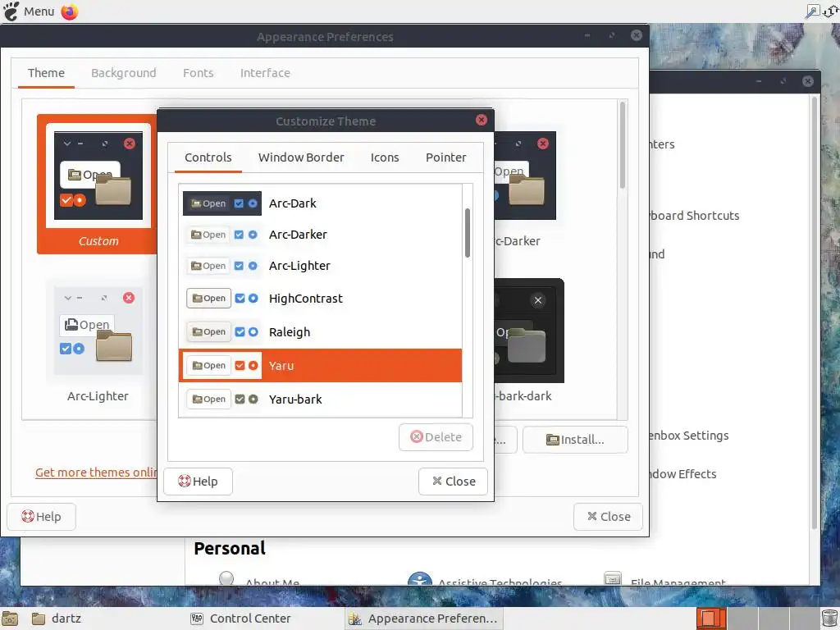Close Customize Theme with the red X icon
The width and height of the screenshot is (840, 630).
pos(482,120)
